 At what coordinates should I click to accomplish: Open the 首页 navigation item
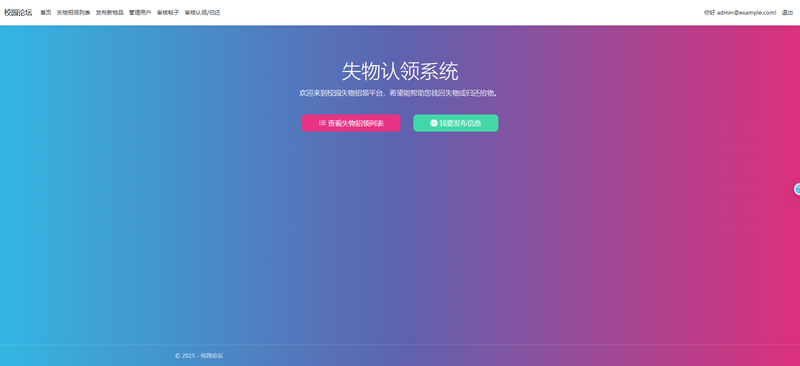[46, 13]
